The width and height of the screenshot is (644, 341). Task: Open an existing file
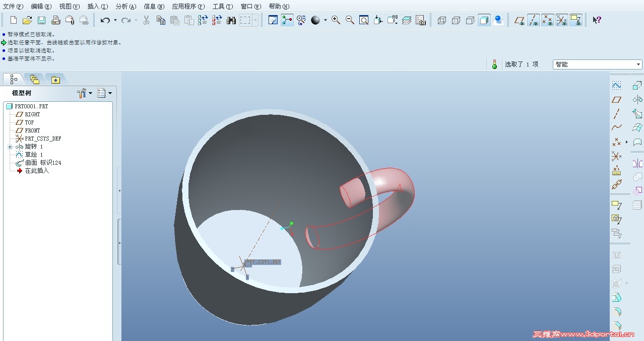pos(27,20)
